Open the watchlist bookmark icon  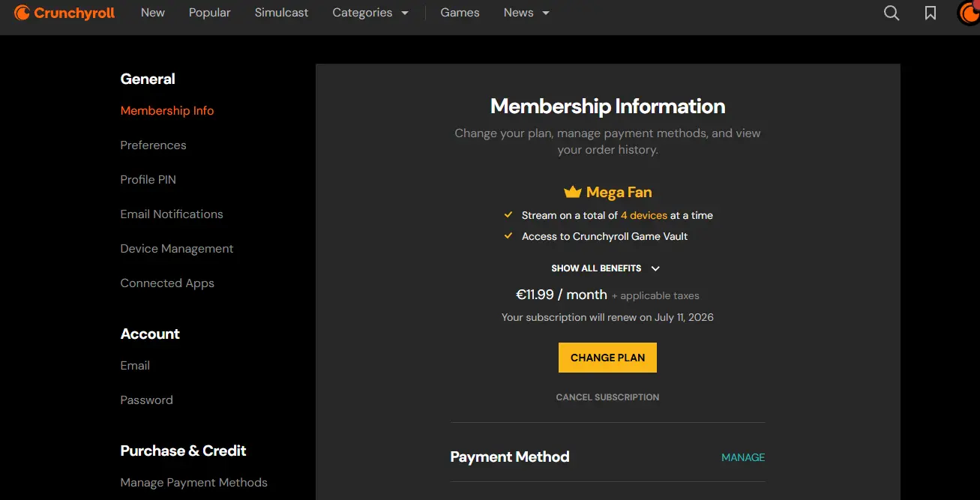pos(931,13)
